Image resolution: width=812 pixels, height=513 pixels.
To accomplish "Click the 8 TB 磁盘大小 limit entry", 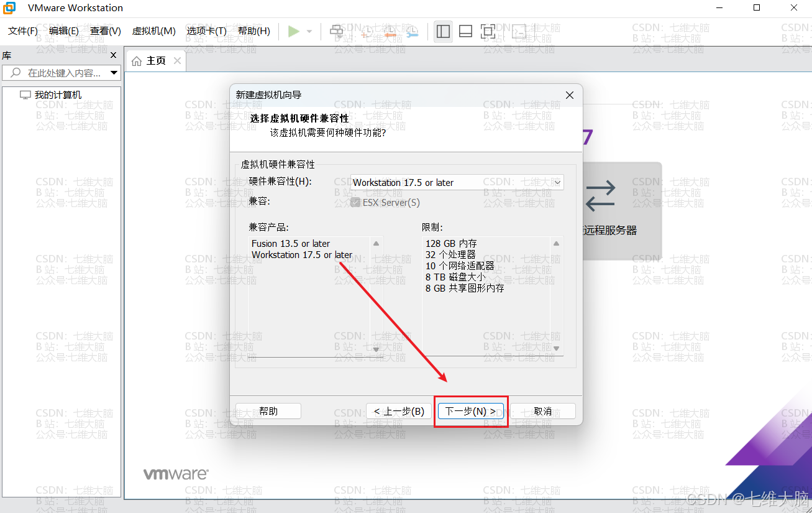I will [455, 277].
